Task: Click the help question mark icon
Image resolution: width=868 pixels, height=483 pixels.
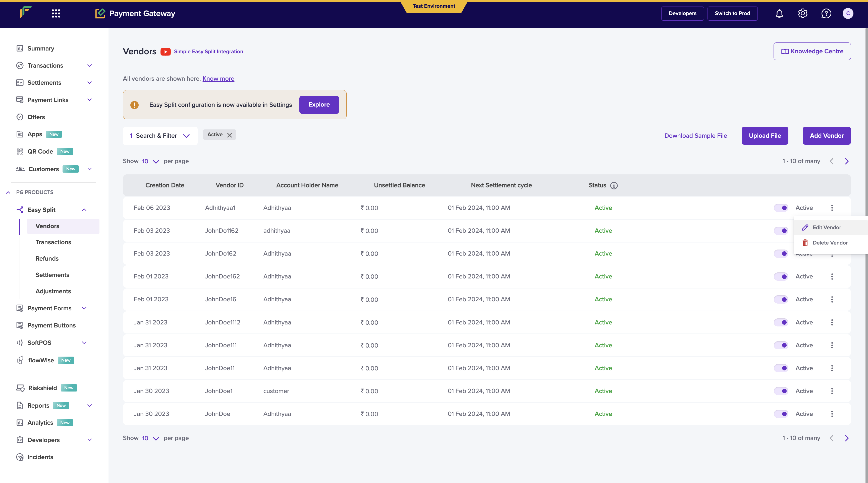Action: point(826,14)
